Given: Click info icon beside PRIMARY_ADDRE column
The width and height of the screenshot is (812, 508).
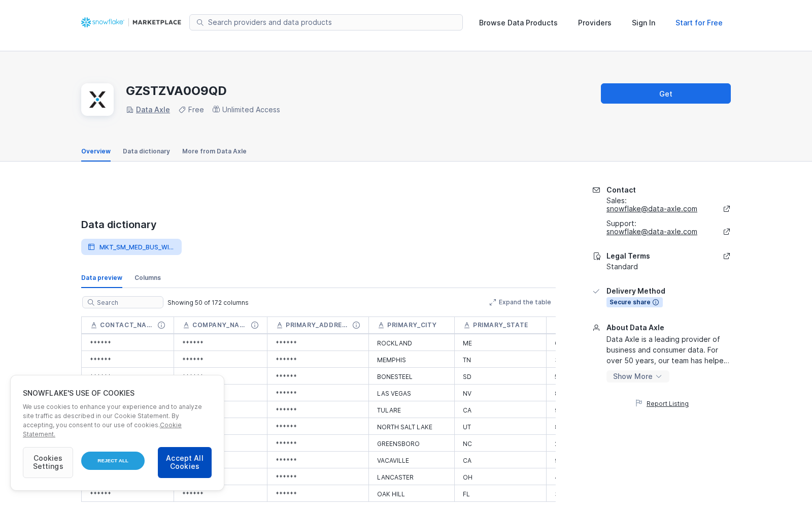Looking at the screenshot, I should [x=356, y=325].
